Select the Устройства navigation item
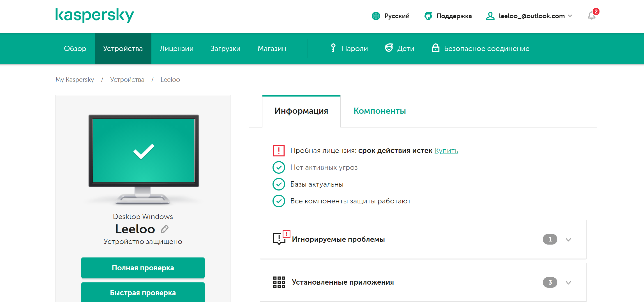The width and height of the screenshot is (644, 302). pyautogui.click(x=123, y=48)
